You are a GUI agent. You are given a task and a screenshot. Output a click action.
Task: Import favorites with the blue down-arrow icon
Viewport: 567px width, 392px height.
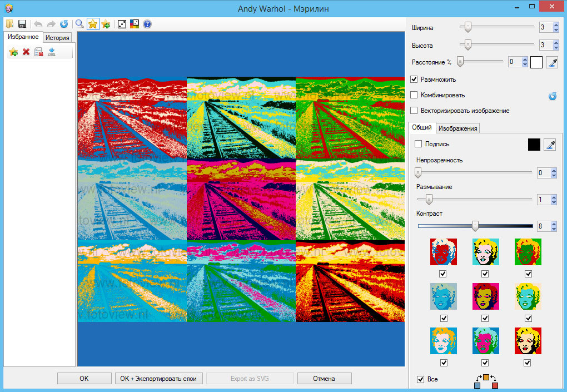[52, 52]
